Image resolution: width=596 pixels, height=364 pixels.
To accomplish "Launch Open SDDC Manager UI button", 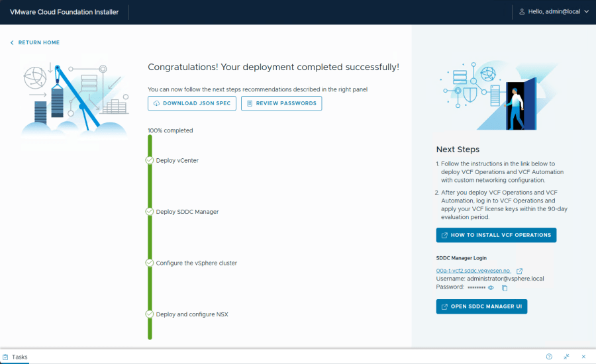I will 481,306.
